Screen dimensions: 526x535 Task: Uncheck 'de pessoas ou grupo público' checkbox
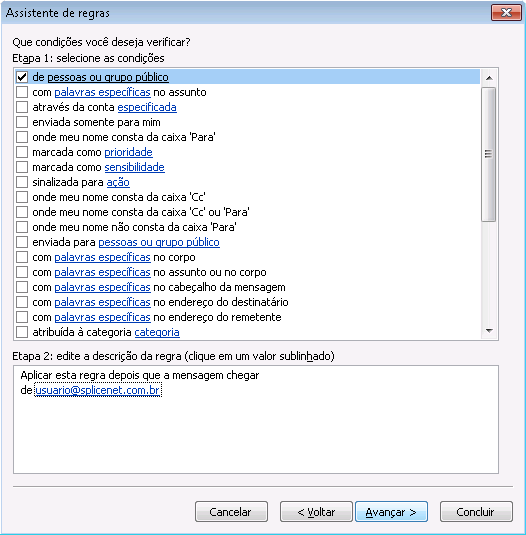(22, 77)
